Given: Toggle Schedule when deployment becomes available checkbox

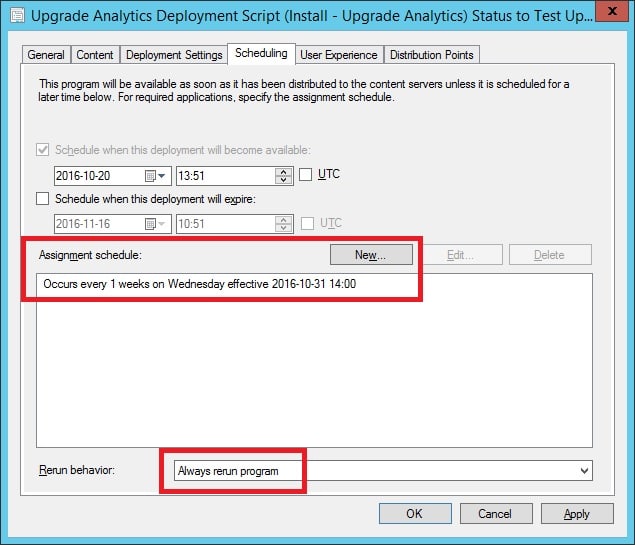Looking at the screenshot, I should pos(43,150).
